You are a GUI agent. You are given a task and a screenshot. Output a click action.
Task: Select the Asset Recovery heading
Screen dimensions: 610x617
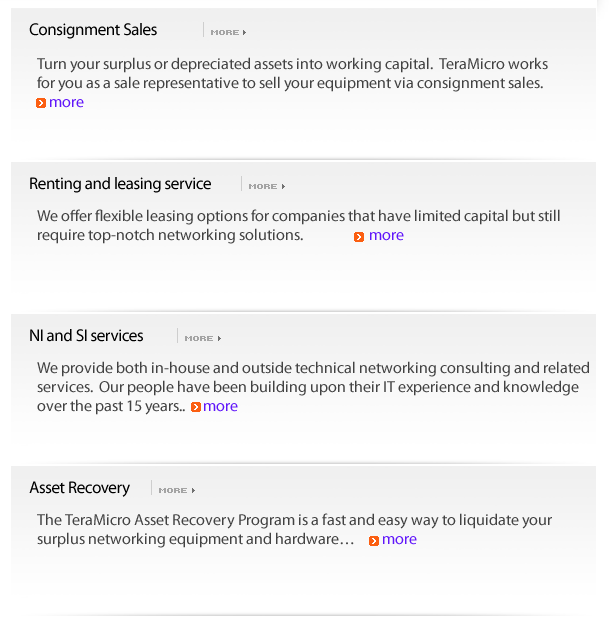[80, 488]
